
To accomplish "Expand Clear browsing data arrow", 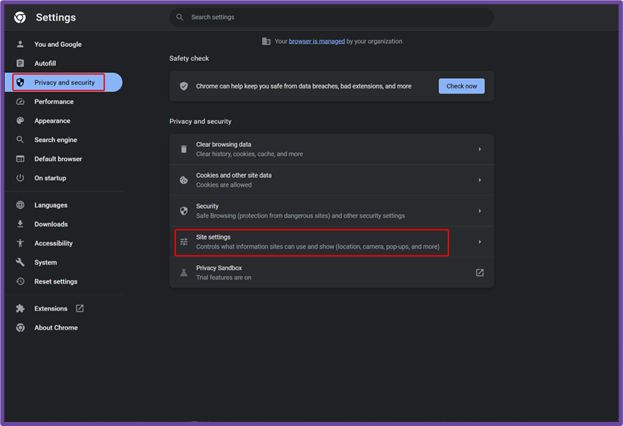I will point(480,149).
